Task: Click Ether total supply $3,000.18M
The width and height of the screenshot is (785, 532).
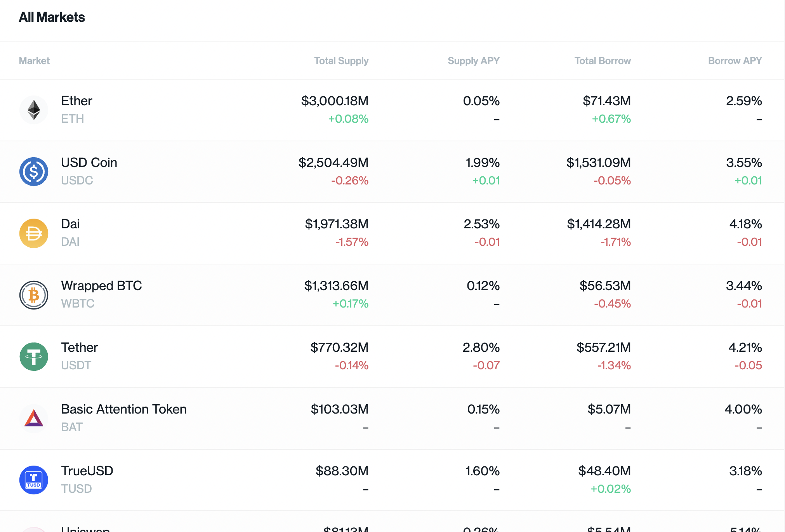Action: (x=335, y=101)
